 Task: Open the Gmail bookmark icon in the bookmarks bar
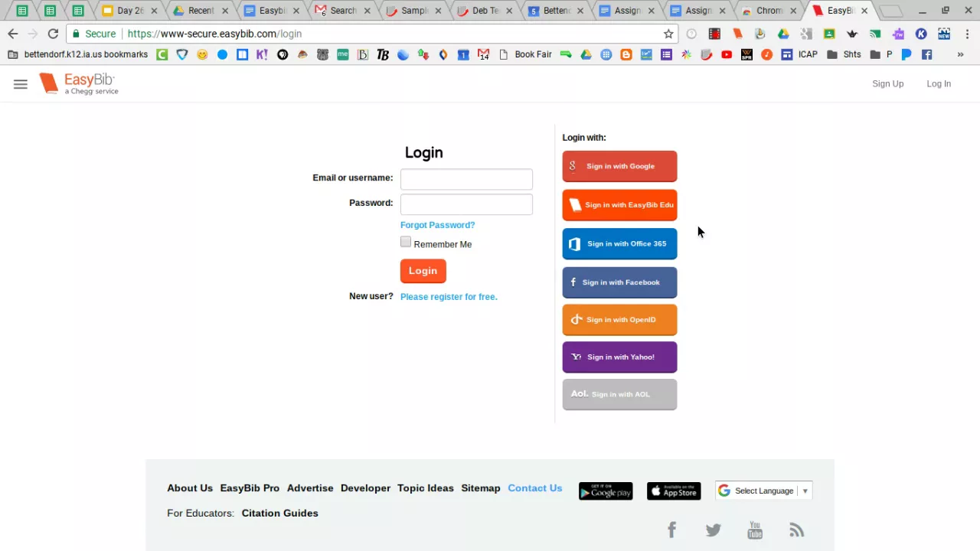483,54
